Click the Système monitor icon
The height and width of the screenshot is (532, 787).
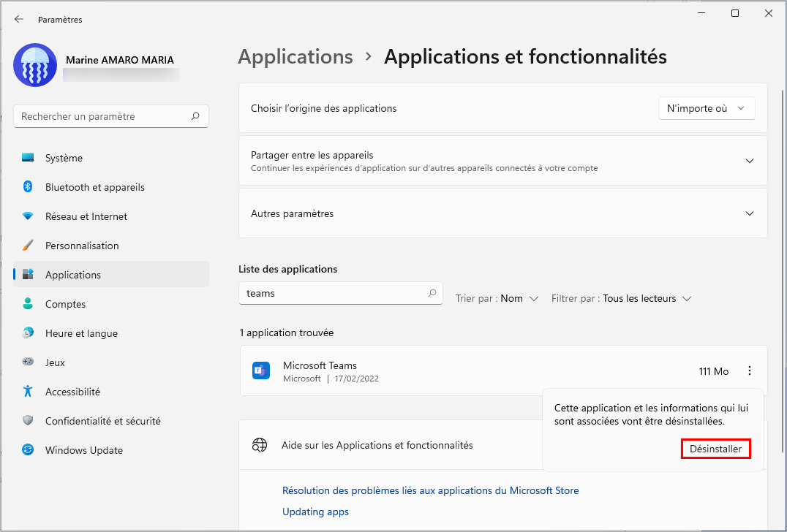tap(28, 158)
